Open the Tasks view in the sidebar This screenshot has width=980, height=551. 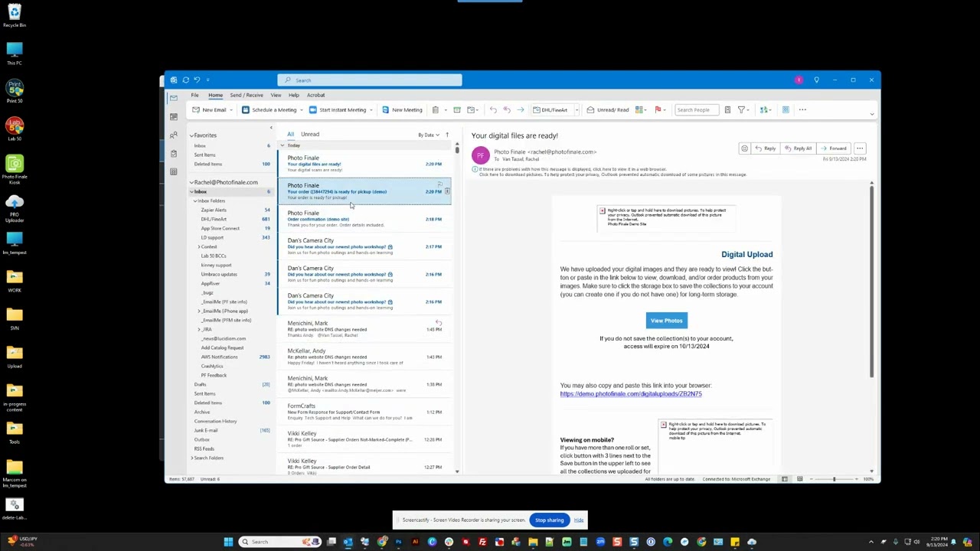click(174, 153)
